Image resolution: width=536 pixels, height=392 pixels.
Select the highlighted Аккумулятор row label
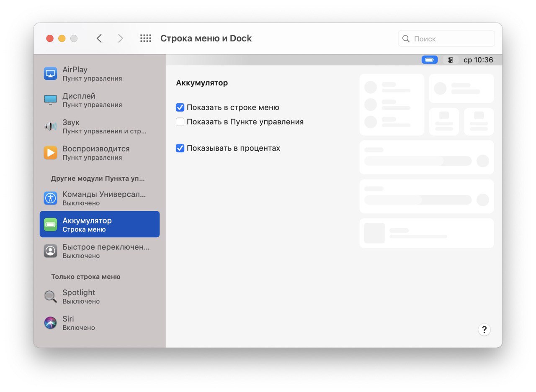tap(87, 220)
